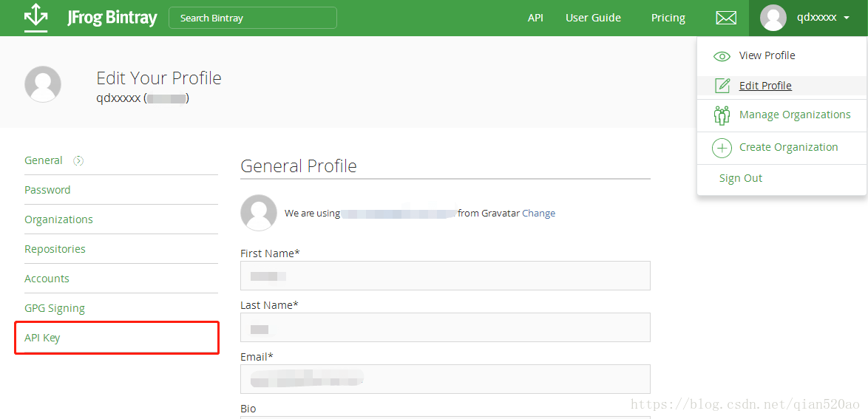The width and height of the screenshot is (868, 419).
Task: Click the General Profile heading
Action: [x=299, y=166]
